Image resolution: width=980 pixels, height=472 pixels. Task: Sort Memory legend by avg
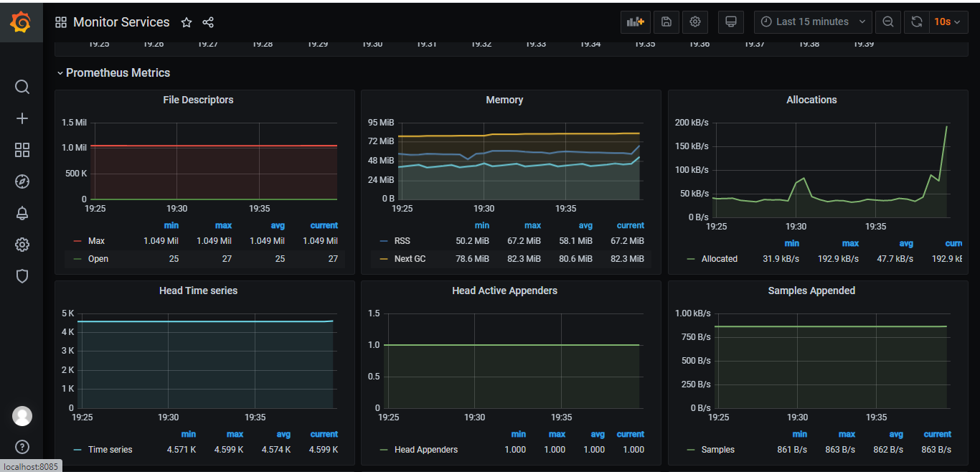click(x=586, y=225)
